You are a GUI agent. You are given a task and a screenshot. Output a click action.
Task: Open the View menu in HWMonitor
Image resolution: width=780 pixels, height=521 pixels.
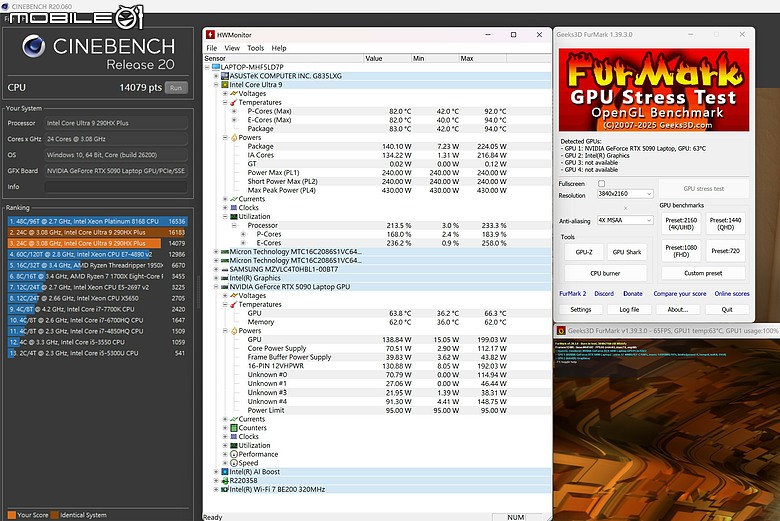pos(232,48)
